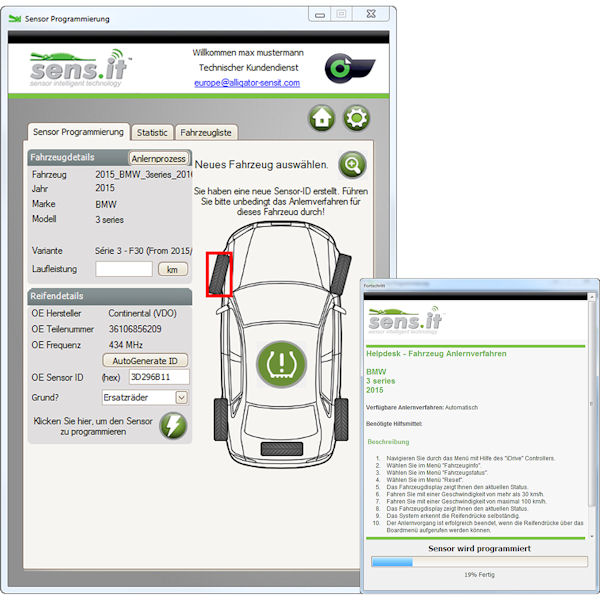The image size is (600, 600).
Task: Open the europe@alligator-sensit.com email link
Action: (247, 83)
